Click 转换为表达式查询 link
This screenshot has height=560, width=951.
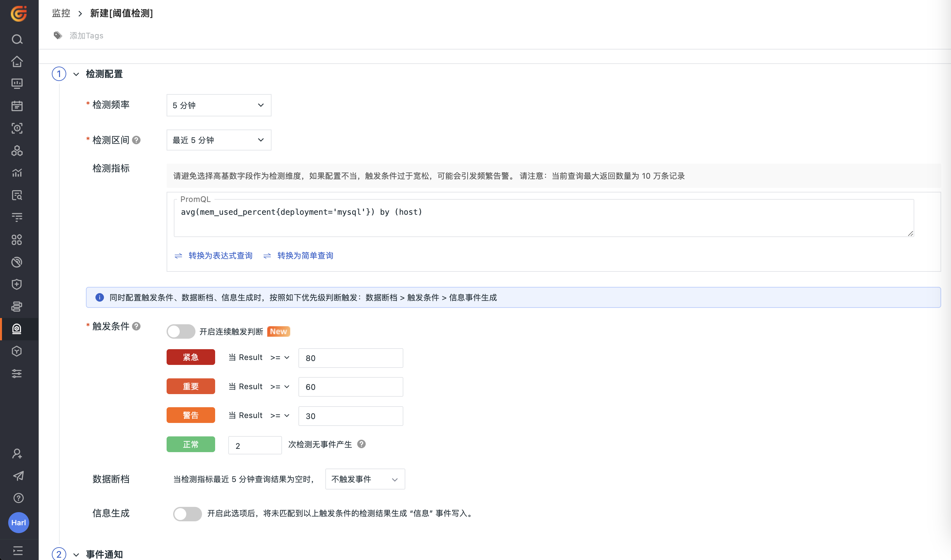pos(220,255)
